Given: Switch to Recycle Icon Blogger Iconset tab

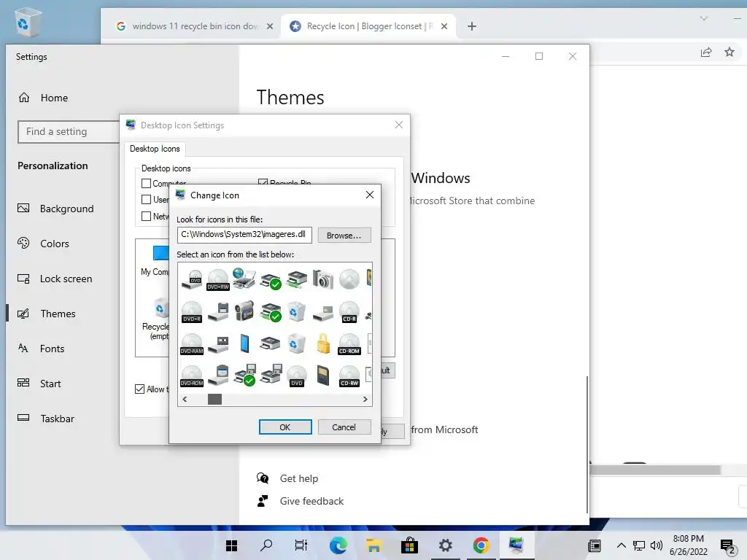Looking at the screenshot, I should (369, 26).
